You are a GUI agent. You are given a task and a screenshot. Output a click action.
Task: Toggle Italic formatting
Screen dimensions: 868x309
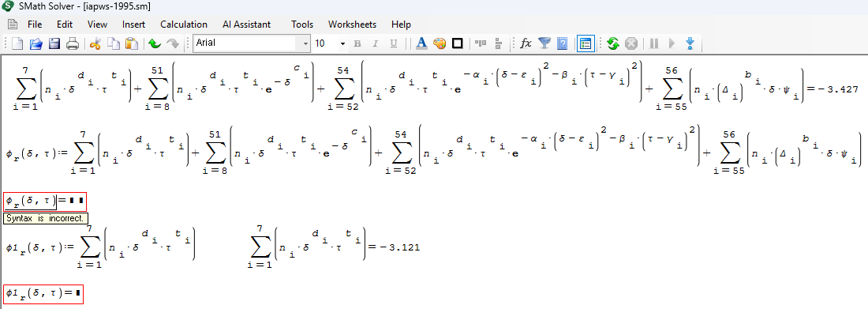376,43
